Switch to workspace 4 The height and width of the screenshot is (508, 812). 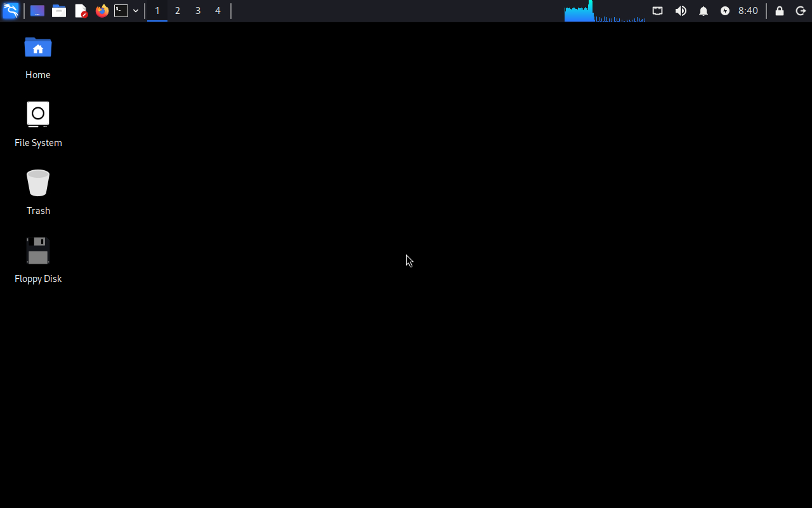(x=218, y=11)
